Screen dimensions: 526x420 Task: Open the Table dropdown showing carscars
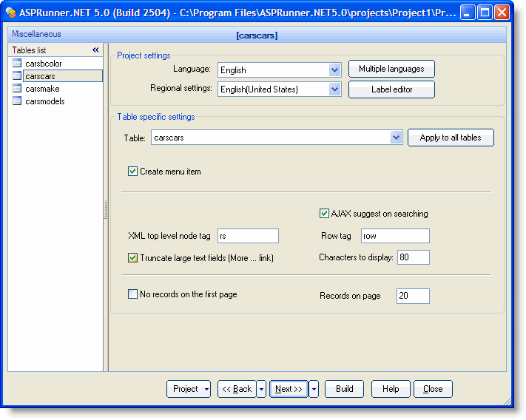397,138
